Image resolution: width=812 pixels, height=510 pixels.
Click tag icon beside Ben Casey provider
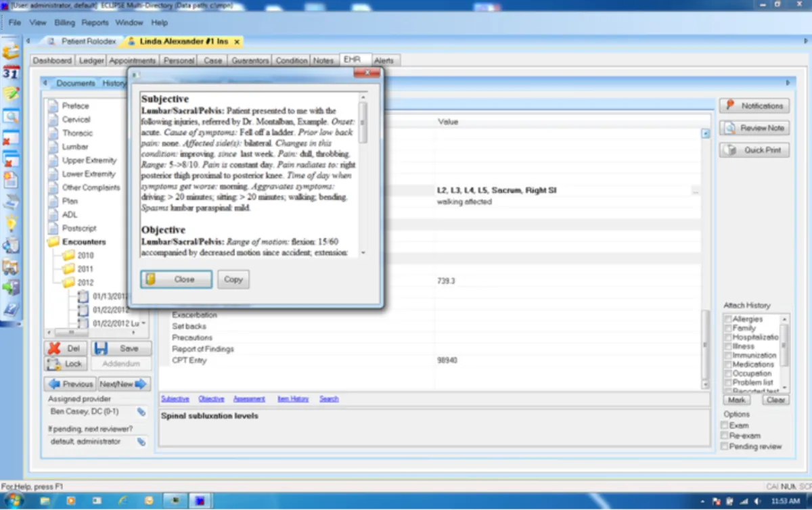(141, 411)
